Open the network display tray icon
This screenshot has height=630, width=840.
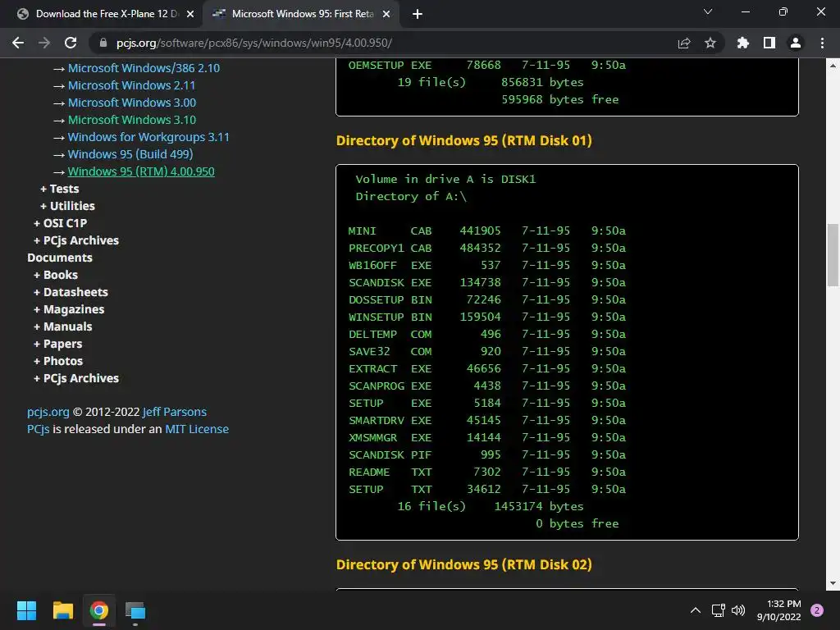[719, 610]
